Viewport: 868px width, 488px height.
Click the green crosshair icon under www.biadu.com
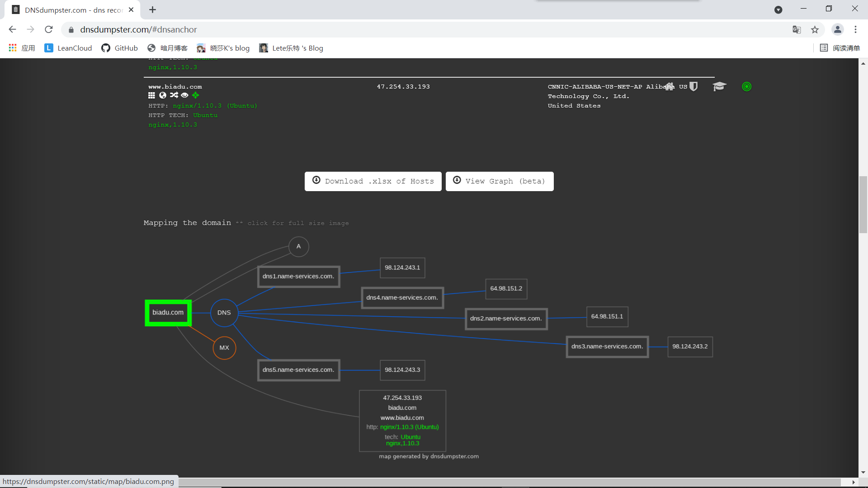195,95
